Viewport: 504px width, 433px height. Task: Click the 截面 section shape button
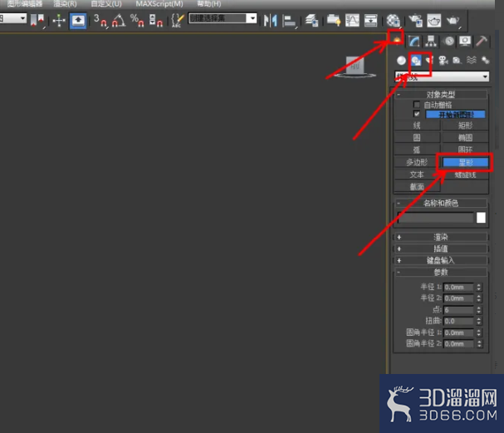coord(417,187)
